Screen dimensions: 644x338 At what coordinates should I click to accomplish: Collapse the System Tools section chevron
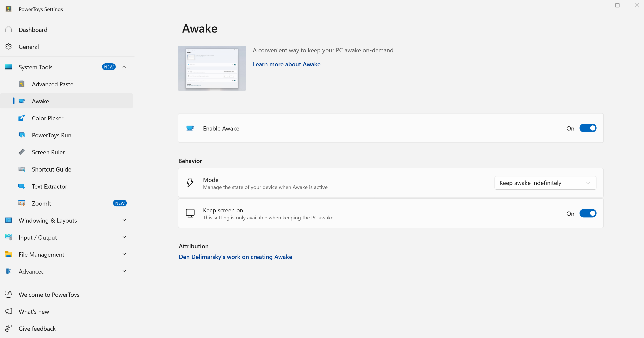tap(124, 67)
